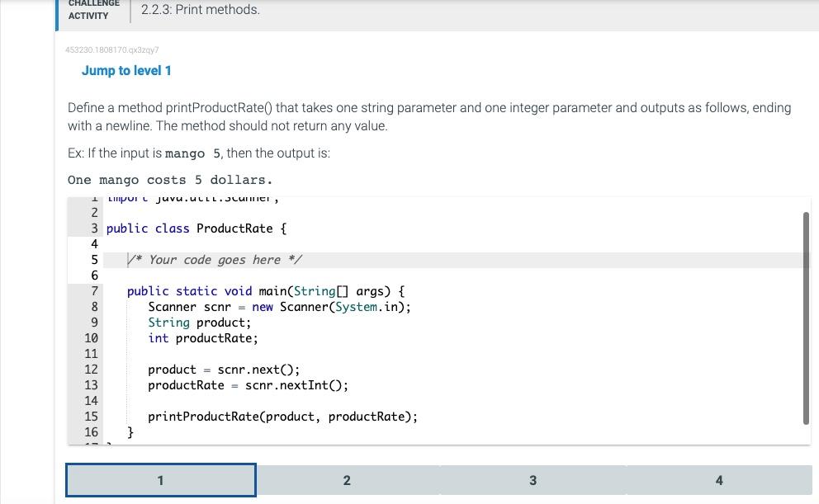Click the 'String product;' code line

point(200,323)
